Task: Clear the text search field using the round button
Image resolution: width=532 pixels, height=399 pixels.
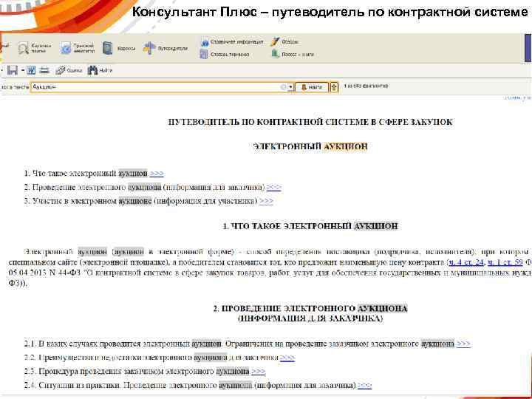Action: click(x=284, y=87)
